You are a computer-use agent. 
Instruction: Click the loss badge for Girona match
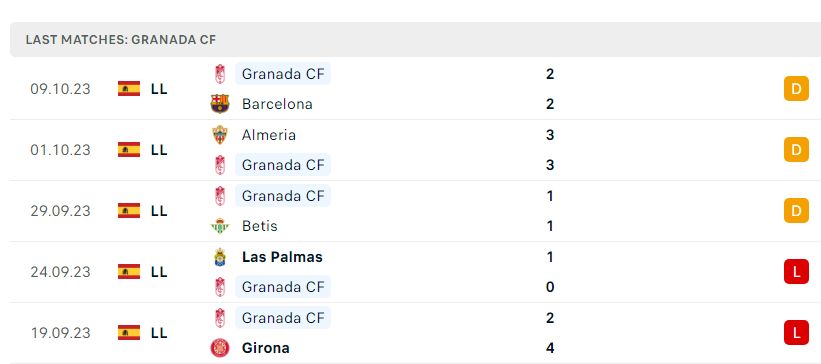point(796,333)
